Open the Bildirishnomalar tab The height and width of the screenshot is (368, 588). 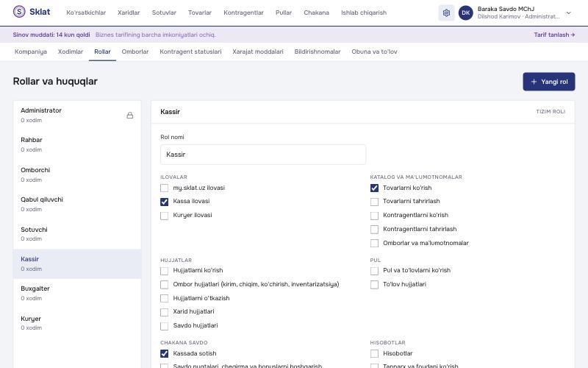click(x=318, y=52)
